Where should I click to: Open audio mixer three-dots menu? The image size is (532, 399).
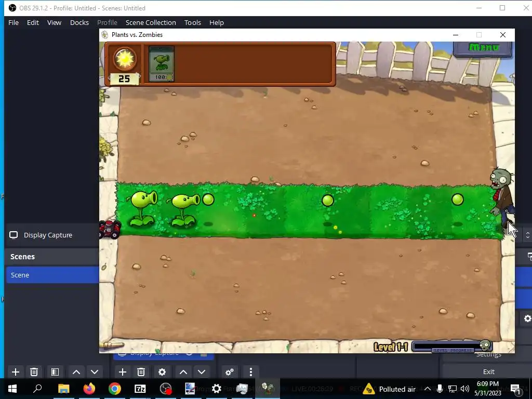(251, 372)
